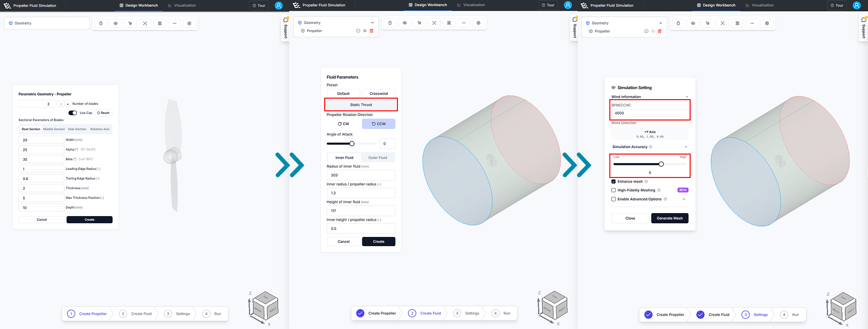868x329 pixels.
Task: Select CW propeller rotation direction
Action: point(344,124)
